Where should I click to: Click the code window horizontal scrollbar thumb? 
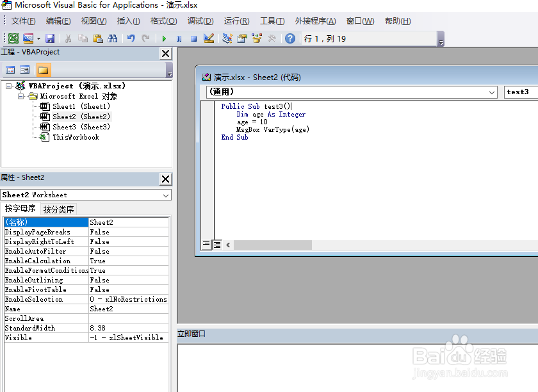point(273,245)
